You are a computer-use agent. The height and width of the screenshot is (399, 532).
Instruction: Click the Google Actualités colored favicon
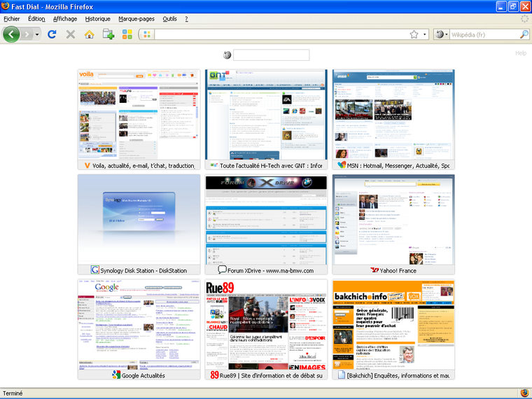(116, 375)
